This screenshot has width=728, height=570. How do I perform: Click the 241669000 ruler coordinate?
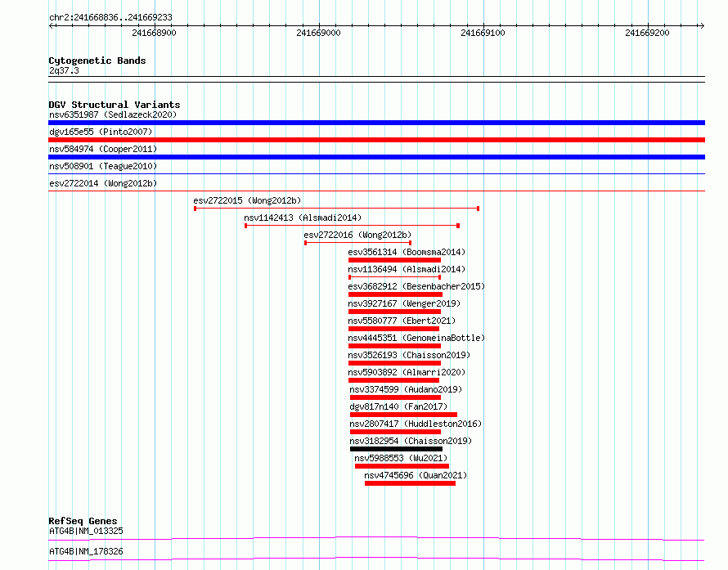point(318,33)
